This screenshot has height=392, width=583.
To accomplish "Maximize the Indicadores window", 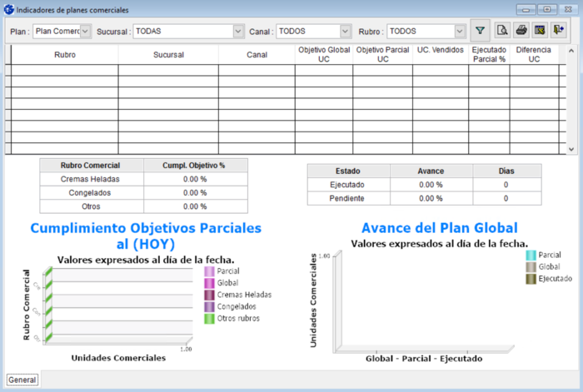I will 546,8.
